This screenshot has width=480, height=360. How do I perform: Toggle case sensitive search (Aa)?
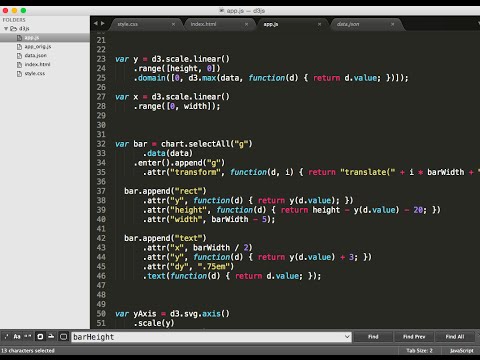[x=17, y=337]
